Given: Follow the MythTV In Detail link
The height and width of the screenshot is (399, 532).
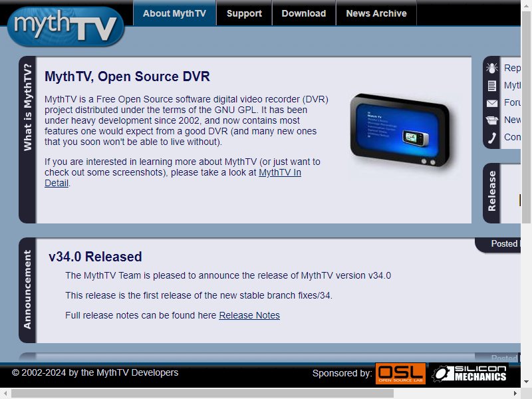Looking at the screenshot, I should point(173,178).
